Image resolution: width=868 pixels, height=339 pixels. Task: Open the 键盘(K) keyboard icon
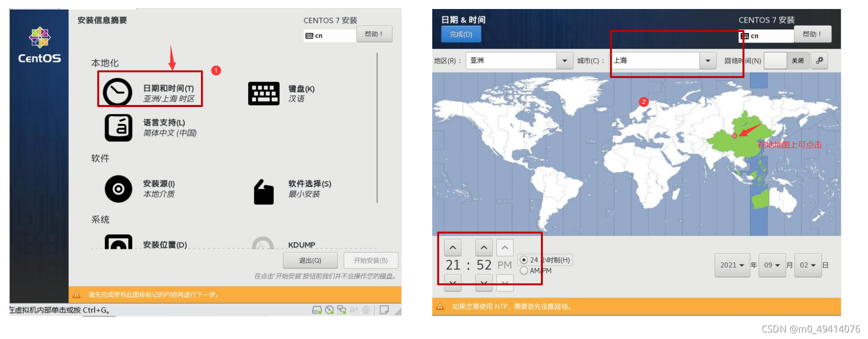point(264,93)
